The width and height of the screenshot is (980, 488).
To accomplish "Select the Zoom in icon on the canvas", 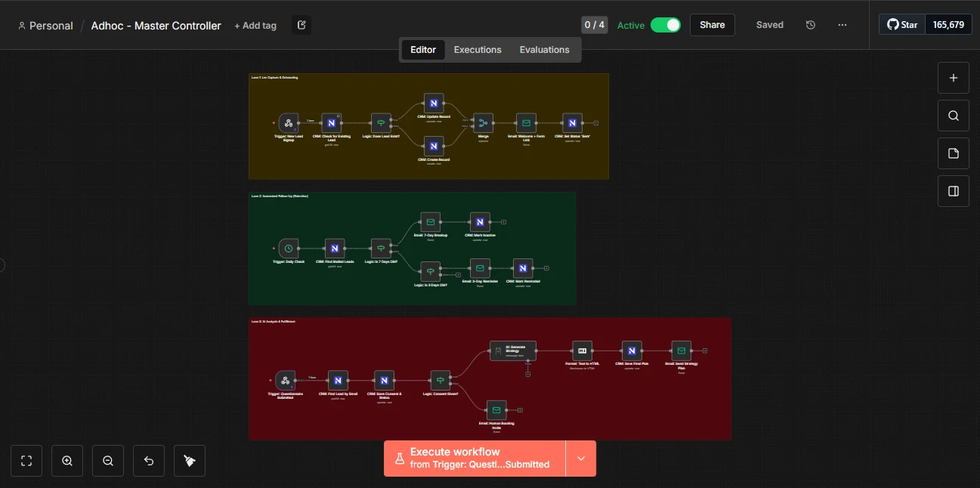I will [66, 460].
